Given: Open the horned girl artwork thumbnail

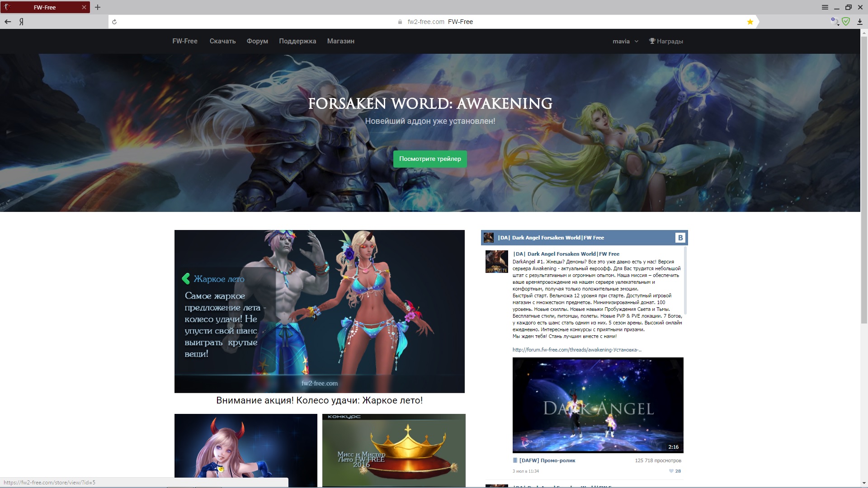Looking at the screenshot, I should 246,450.
